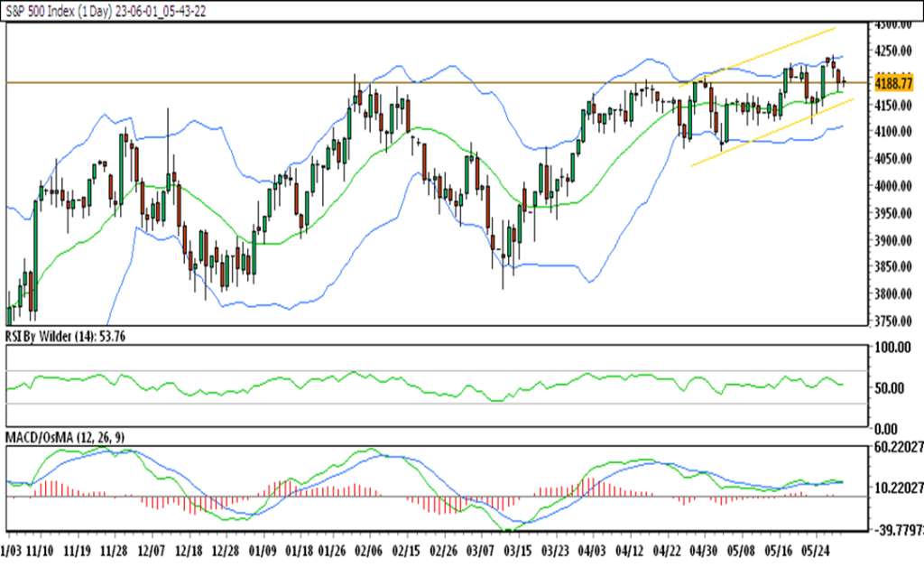This screenshot has height=586, width=924.
Task: Select the -39.7797 MACD scale value
Action: click(x=898, y=531)
